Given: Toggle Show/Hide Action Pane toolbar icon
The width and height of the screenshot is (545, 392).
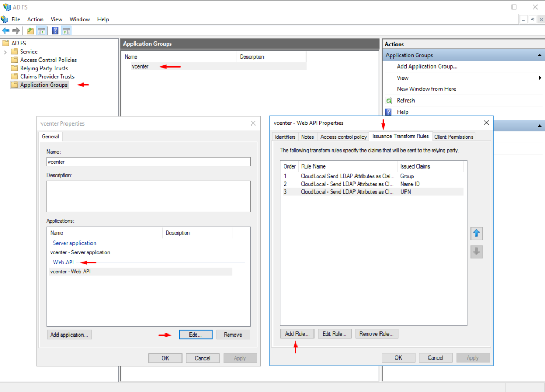Looking at the screenshot, I should coord(66,31).
